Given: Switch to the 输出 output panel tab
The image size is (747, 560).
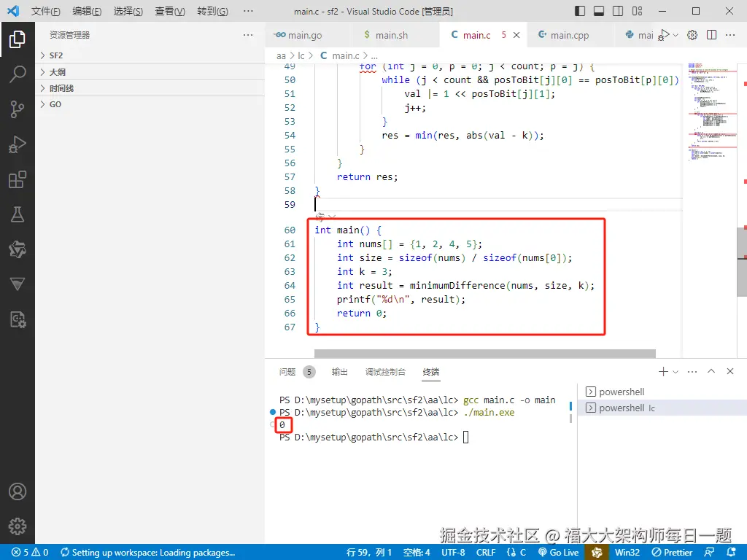Looking at the screenshot, I should point(340,372).
